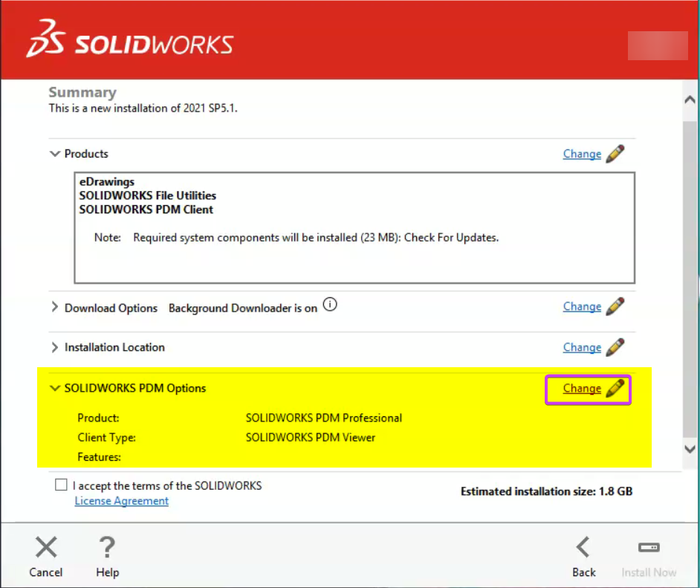Click the SOLIDWORKS PDM Client entry

[x=146, y=210]
